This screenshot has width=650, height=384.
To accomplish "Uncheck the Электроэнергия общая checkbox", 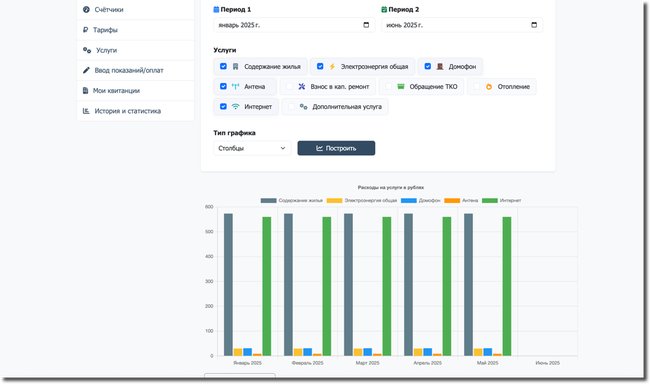I will 320,66.
